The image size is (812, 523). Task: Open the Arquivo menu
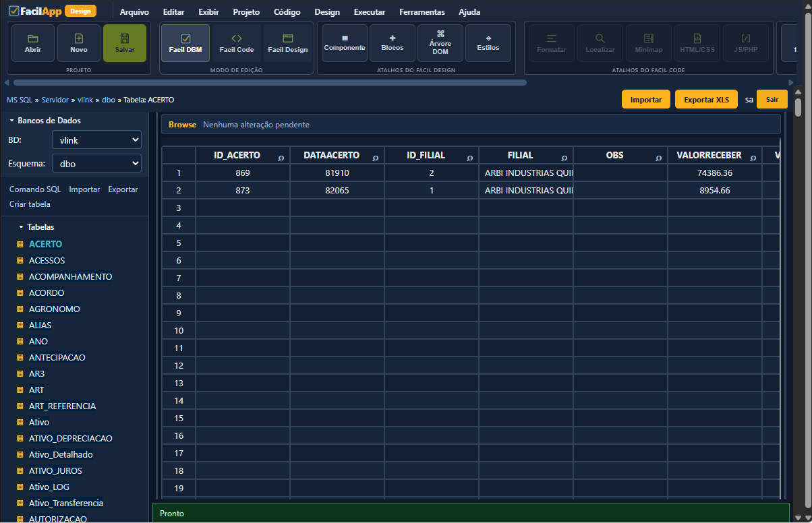click(x=134, y=12)
